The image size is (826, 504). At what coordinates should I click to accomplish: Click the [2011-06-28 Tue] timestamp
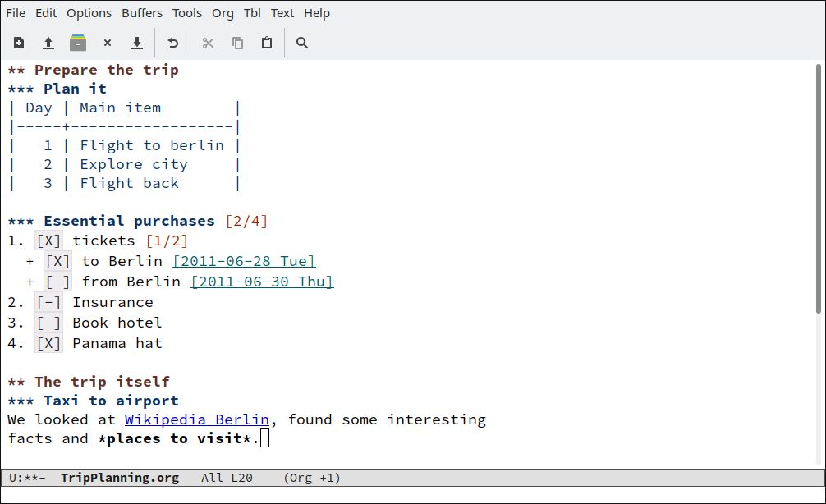click(x=244, y=261)
